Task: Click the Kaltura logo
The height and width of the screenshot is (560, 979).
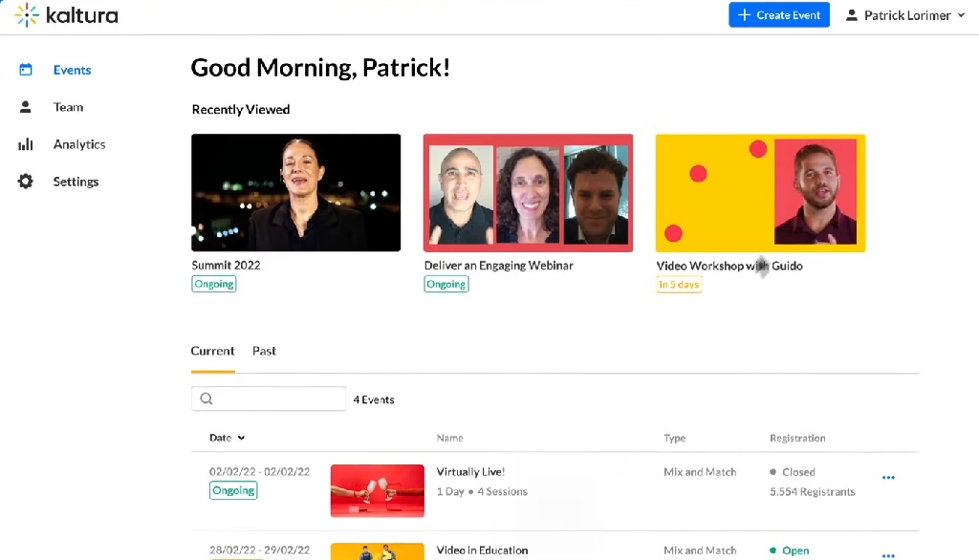Action: coord(66,15)
